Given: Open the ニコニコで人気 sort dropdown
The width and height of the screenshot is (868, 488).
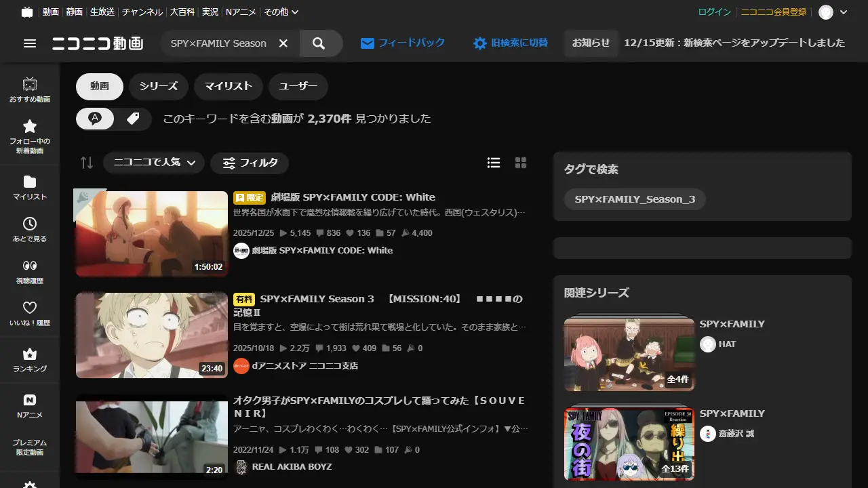Looking at the screenshot, I should pyautogui.click(x=153, y=163).
